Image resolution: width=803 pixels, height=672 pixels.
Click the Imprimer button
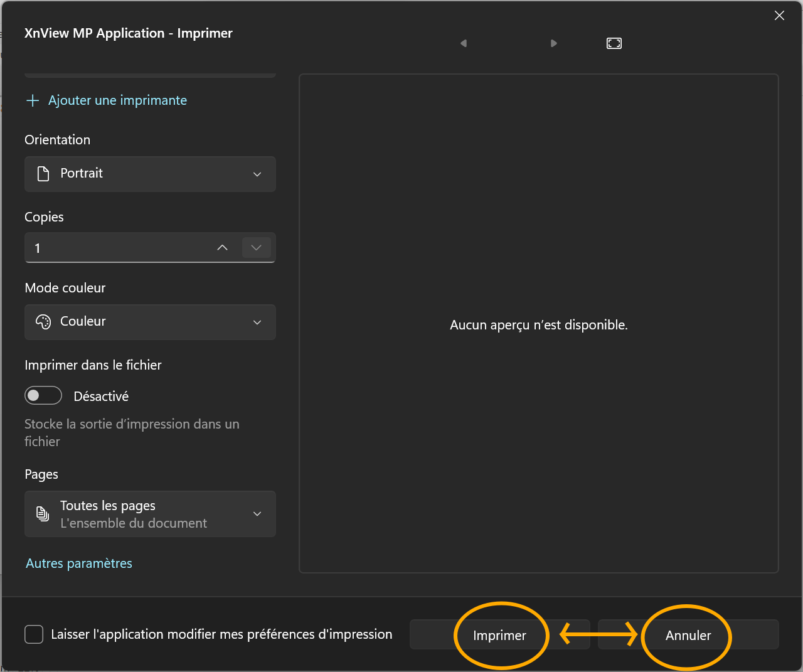[499, 635]
